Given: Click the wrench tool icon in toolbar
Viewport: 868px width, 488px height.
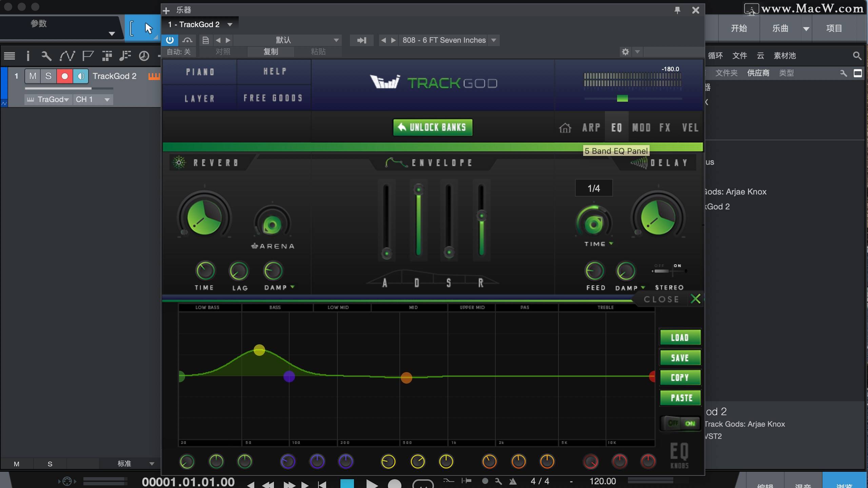Looking at the screenshot, I should (46, 56).
